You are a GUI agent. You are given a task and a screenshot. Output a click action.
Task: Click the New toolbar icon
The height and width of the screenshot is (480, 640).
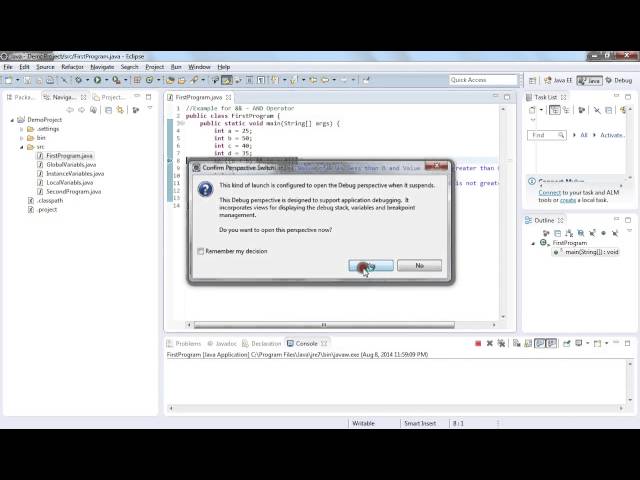pos(8,80)
